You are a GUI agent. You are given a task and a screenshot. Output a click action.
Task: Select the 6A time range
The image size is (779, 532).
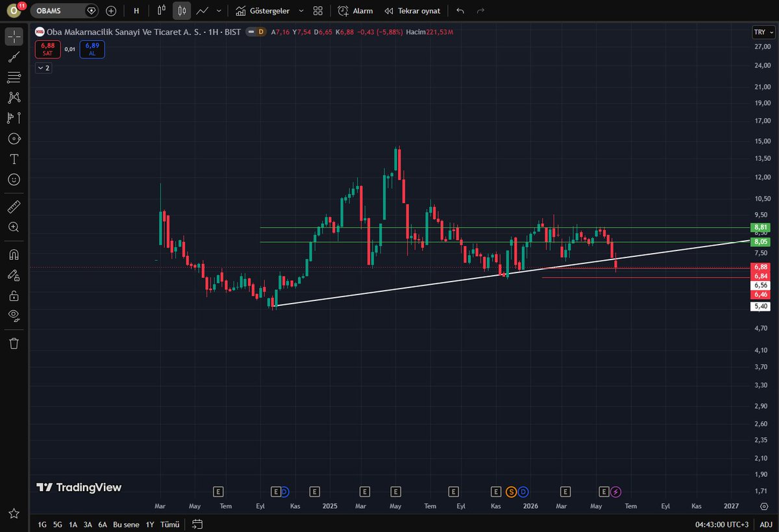point(103,524)
